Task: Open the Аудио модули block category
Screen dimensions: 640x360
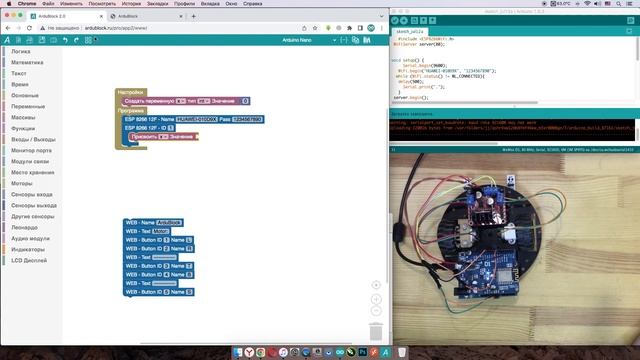Action: pyautogui.click(x=30, y=239)
